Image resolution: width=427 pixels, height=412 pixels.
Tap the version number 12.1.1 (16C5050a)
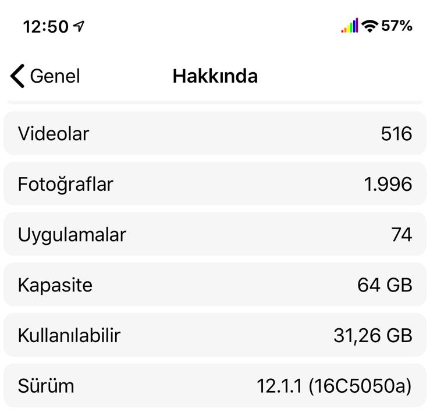click(334, 386)
